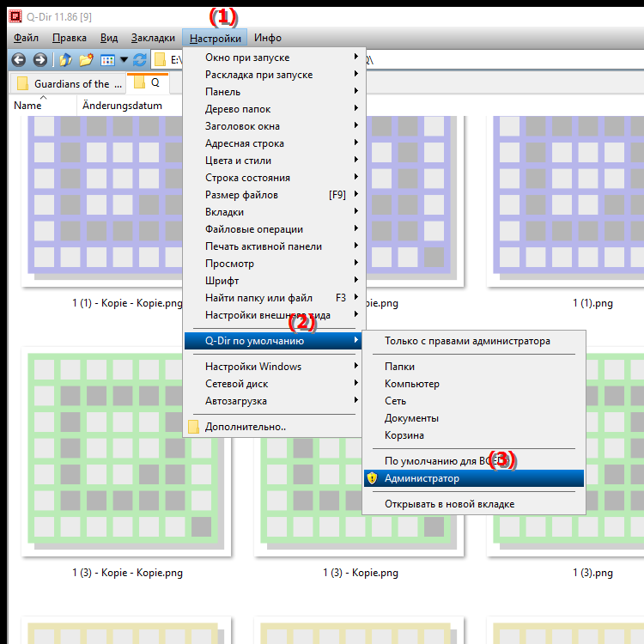Screen dimensions: 644x644
Task: Open Размер файлов [F9] submenu
Action: tap(273, 195)
